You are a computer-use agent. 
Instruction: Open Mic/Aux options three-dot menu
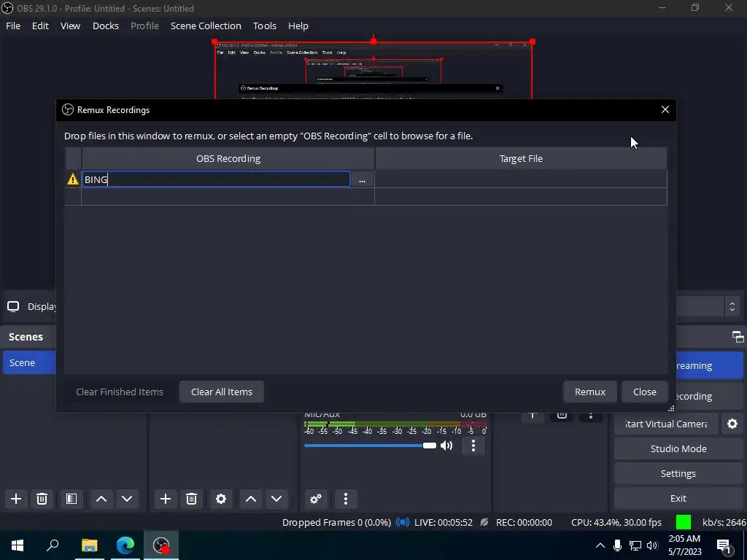[473, 446]
